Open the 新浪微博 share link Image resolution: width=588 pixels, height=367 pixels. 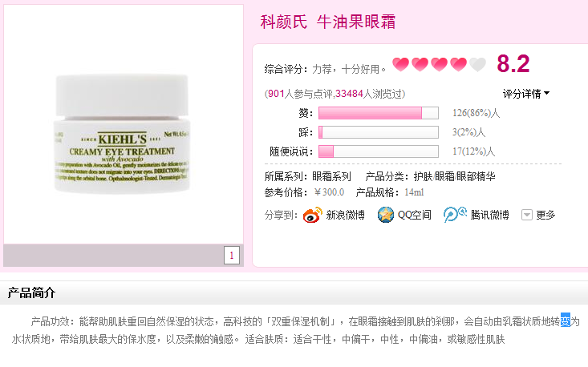pyautogui.click(x=345, y=215)
